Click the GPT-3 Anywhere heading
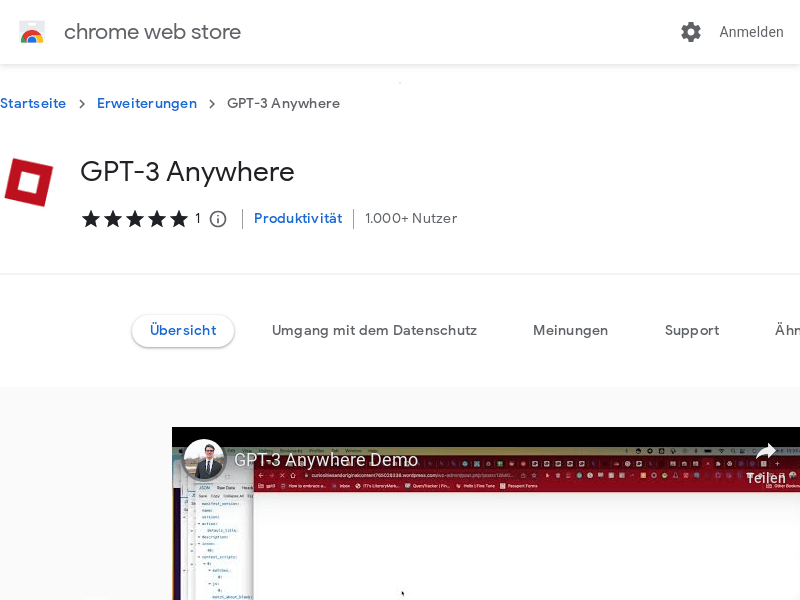800x600 pixels. [187, 172]
